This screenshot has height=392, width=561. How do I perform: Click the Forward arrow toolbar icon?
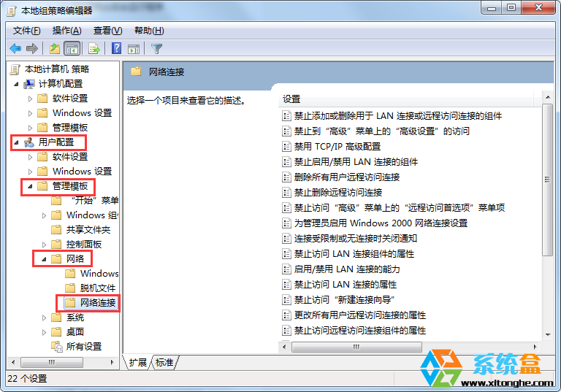tap(32, 48)
